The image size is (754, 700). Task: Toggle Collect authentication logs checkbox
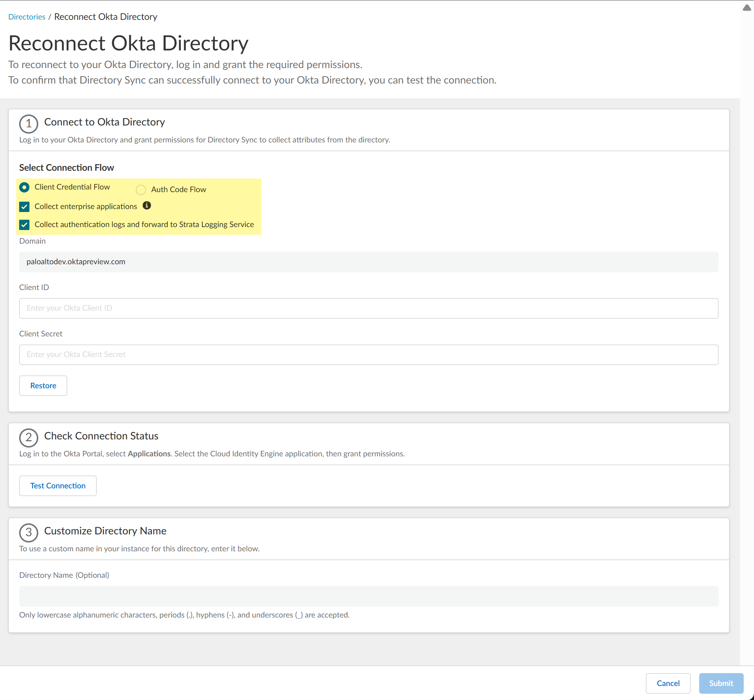pyautogui.click(x=25, y=225)
